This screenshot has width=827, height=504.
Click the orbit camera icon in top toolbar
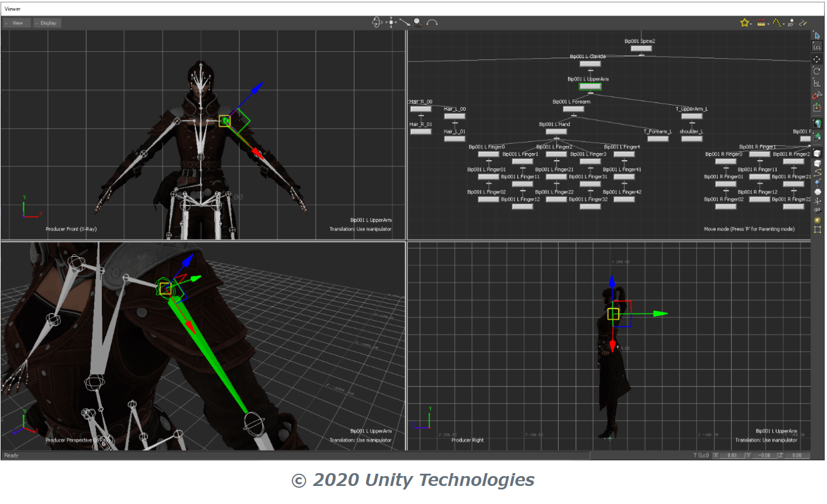pos(377,23)
